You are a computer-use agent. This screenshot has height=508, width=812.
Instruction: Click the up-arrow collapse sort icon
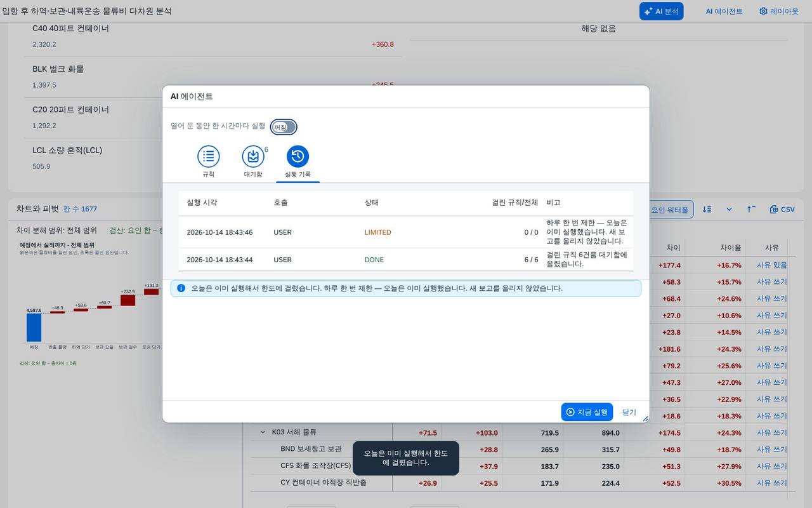(751, 210)
